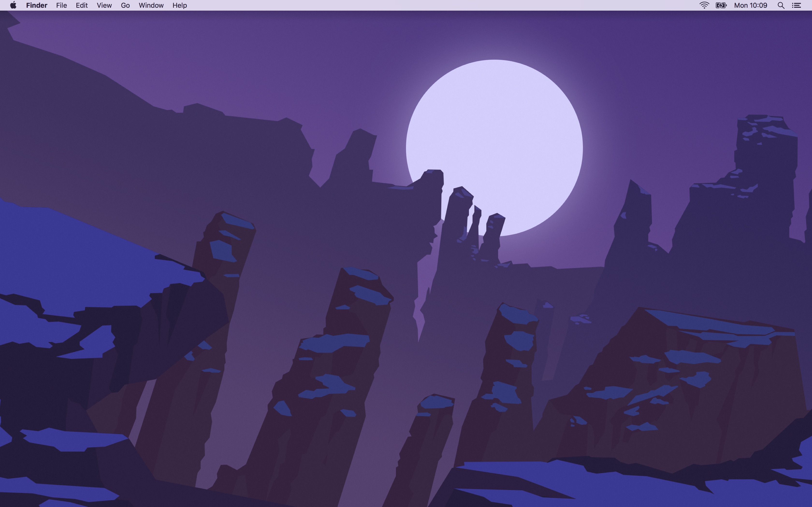Screen dimensions: 812x507
Task: Open Spotlight search magnifying glass
Action: point(781,5)
